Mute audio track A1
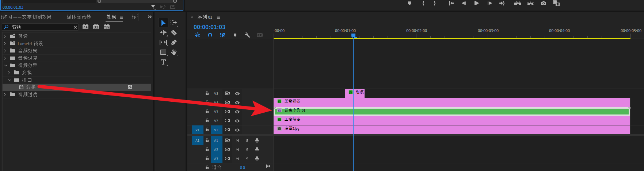 (237, 140)
